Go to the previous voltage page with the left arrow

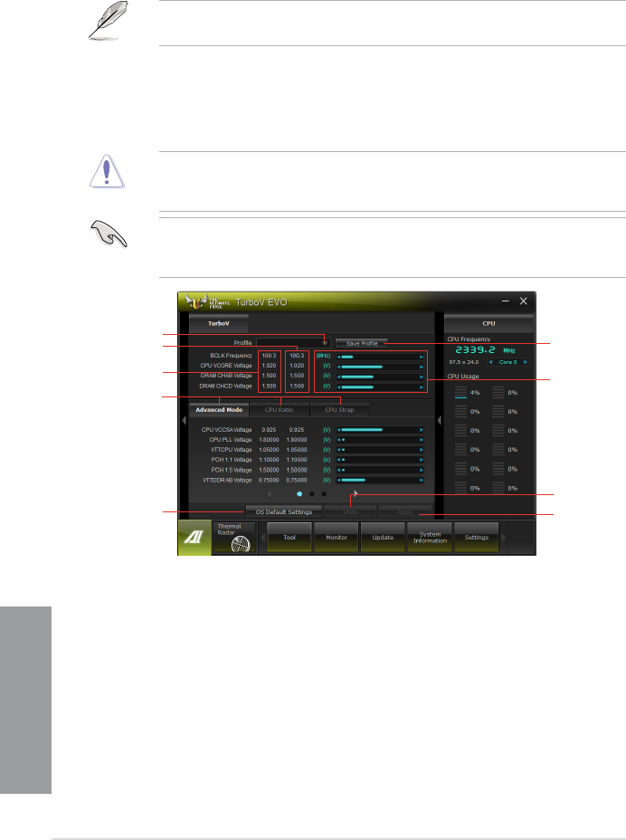pyautogui.click(x=270, y=494)
